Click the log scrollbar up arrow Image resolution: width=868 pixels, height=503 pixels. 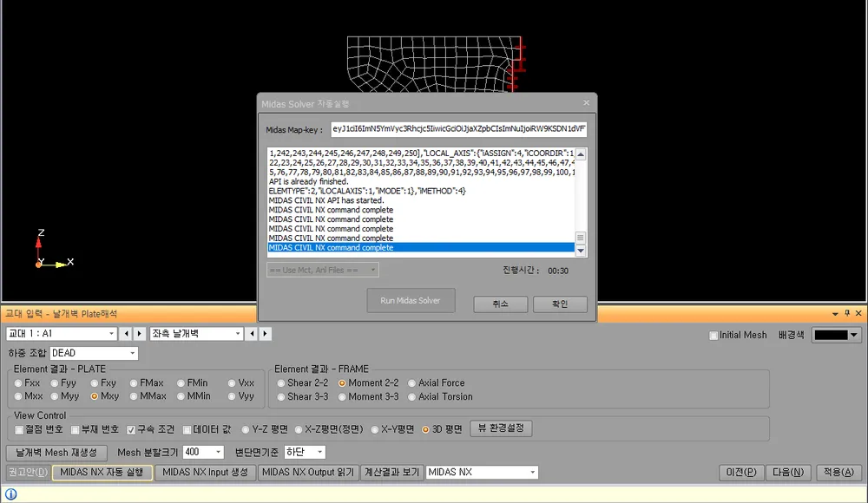point(581,154)
